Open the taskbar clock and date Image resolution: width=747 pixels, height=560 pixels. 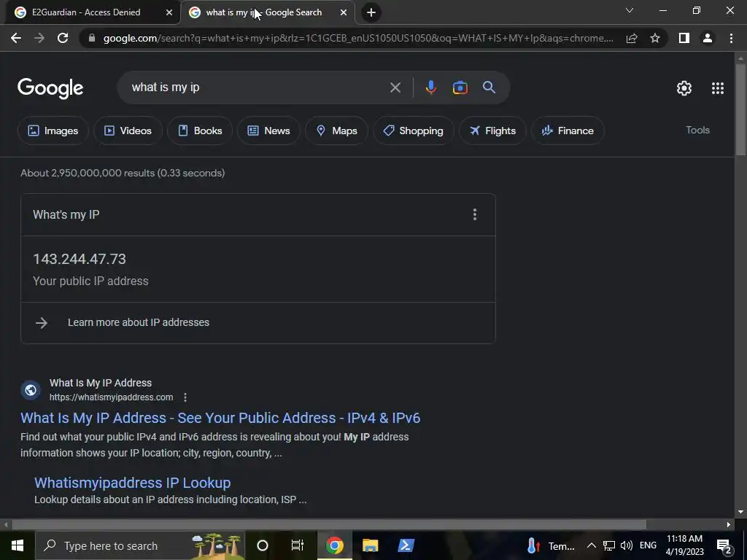click(x=684, y=545)
